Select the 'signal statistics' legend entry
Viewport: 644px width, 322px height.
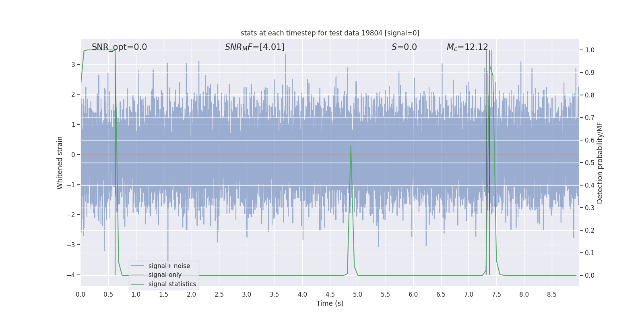(172, 284)
